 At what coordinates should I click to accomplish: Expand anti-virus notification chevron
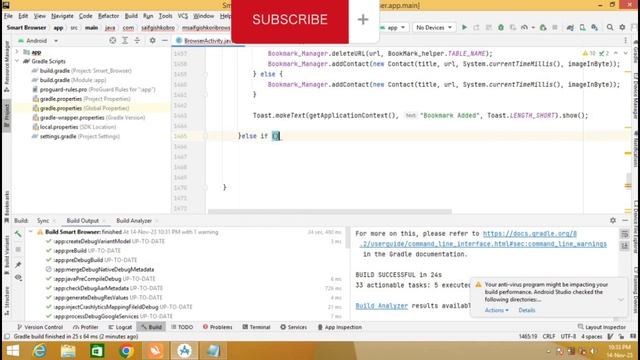click(621, 300)
